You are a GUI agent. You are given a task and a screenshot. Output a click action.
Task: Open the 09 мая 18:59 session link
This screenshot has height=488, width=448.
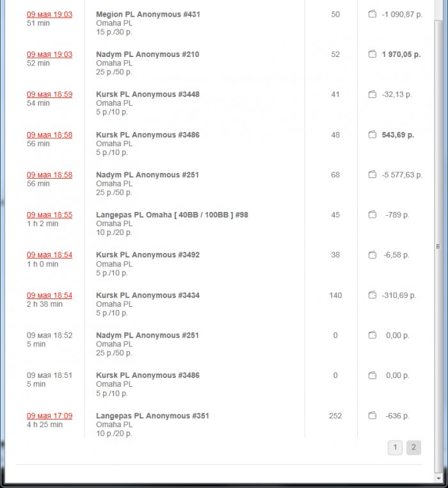pyautogui.click(x=49, y=94)
